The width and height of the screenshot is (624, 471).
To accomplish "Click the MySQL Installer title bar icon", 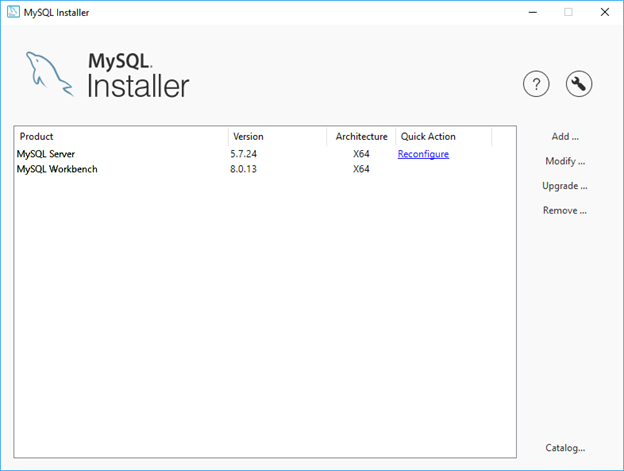I will 13,12.
